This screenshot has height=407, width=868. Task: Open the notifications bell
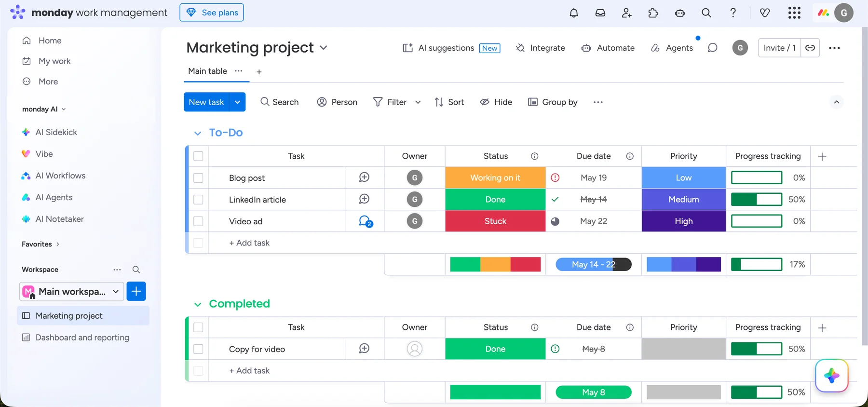coord(574,13)
